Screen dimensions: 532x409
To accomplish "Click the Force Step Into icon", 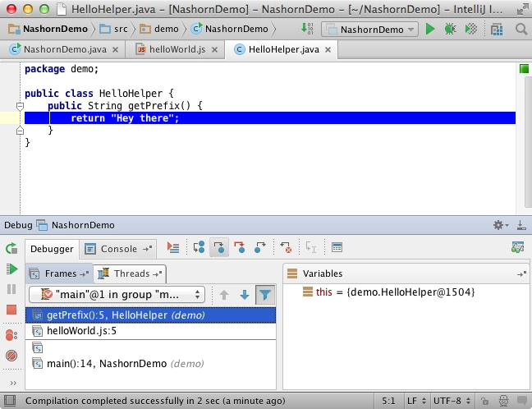I will coord(240,247).
